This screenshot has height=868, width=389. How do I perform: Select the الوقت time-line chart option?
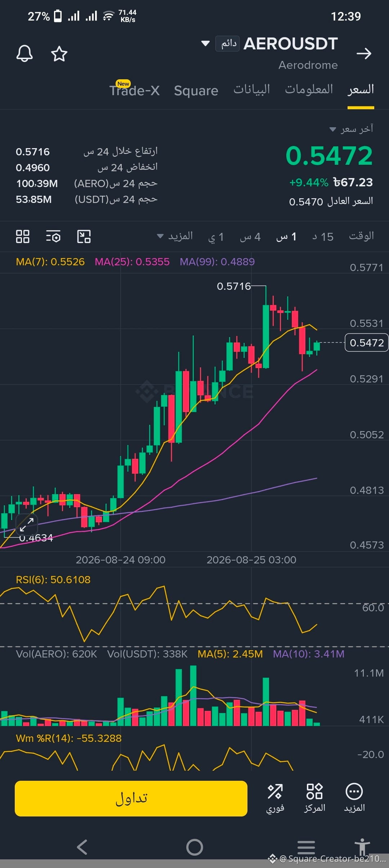[361, 236]
